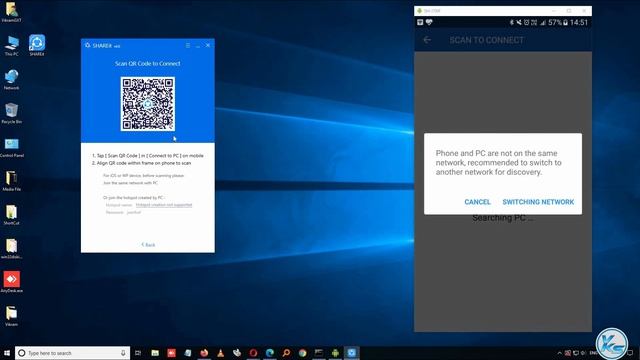
Task: Open Google Chrome from the taskbar
Action: 302,353
